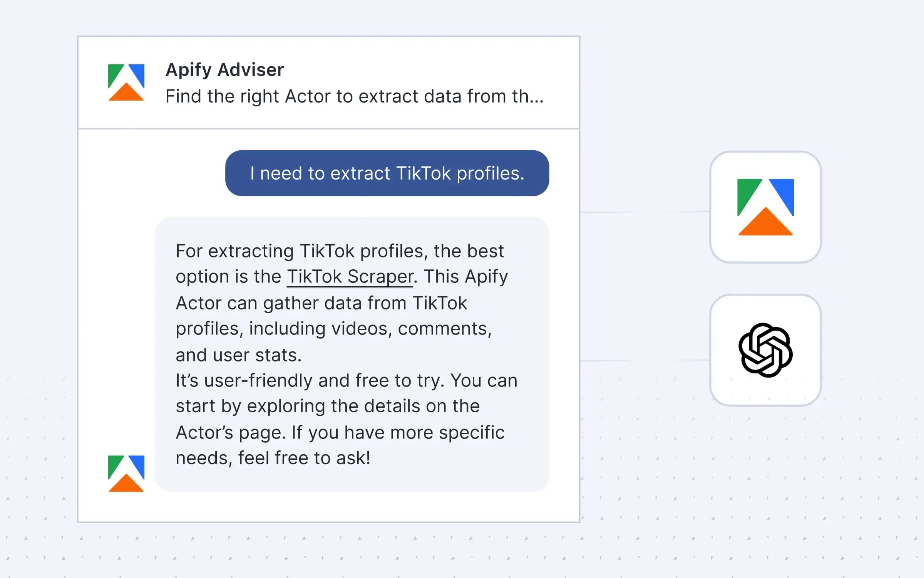Click the Apify avatar beside the assistant reply
Viewport: 924px width, 578px height.
pyautogui.click(x=126, y=474)
